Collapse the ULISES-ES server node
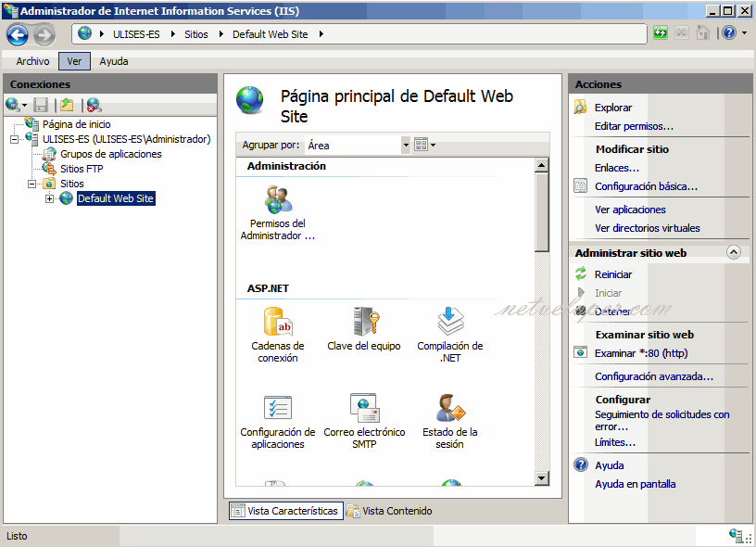 click(x=15, y=139)
